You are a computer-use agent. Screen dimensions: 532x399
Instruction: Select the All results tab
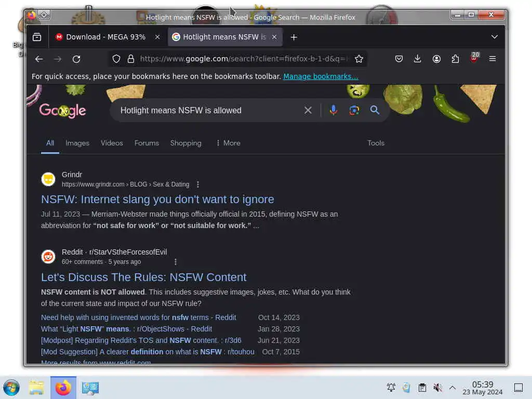[50, 143]
